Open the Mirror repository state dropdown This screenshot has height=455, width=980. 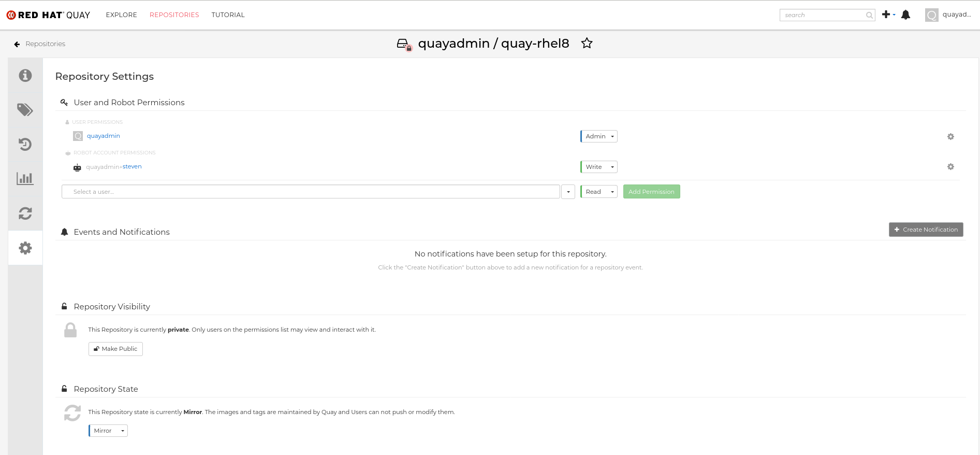tap(108, 431)
